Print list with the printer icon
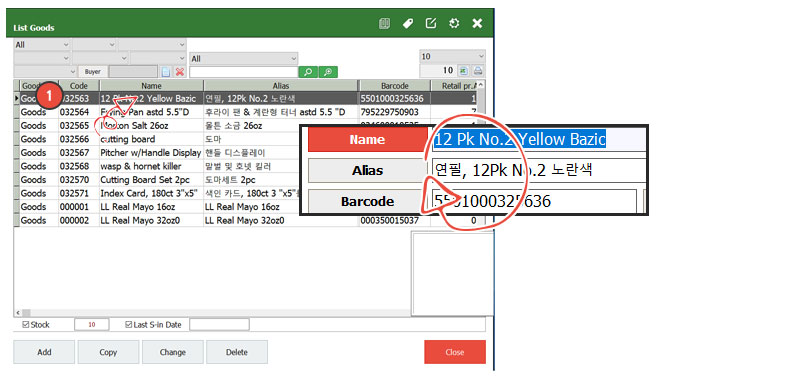The height and width of the screenshot is (377, 805). click(x=477, y=71)
